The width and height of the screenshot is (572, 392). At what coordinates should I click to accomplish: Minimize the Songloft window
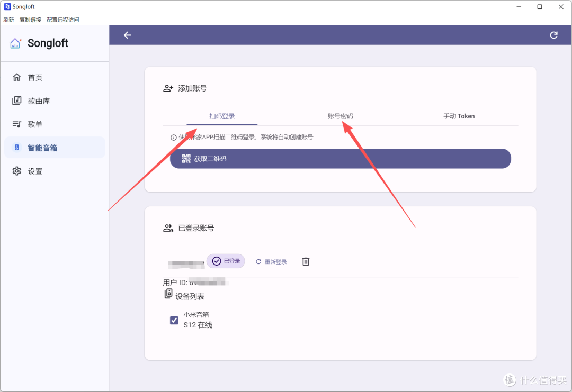(519, 6)
